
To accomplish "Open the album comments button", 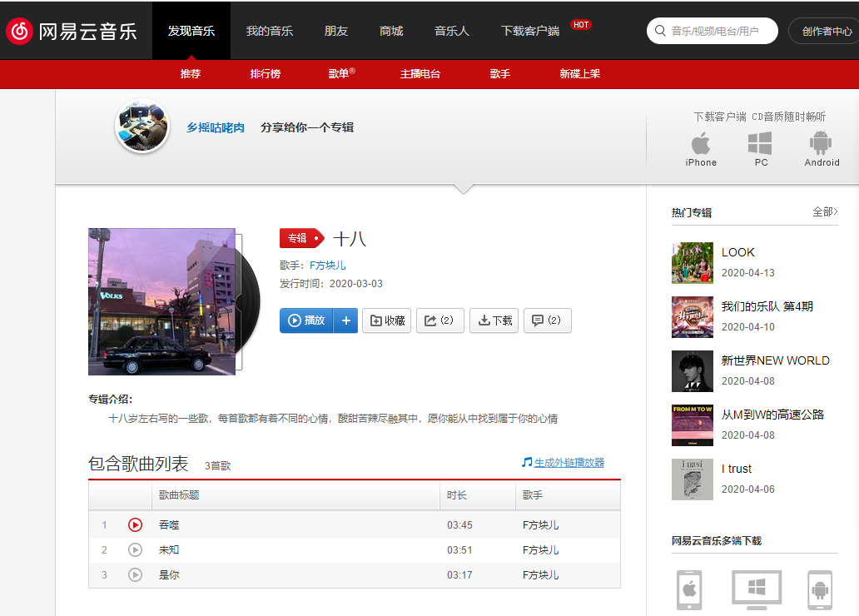I will pos(547,320).
